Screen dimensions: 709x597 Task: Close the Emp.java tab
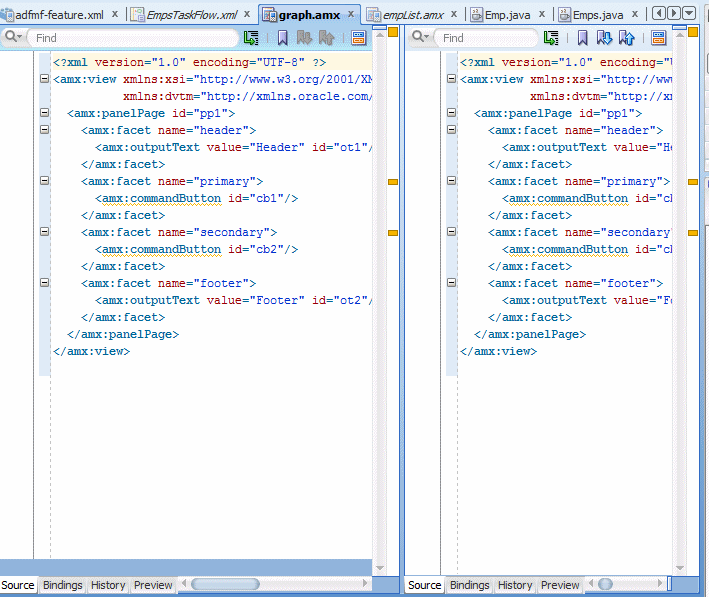click(x=542, y=14)
